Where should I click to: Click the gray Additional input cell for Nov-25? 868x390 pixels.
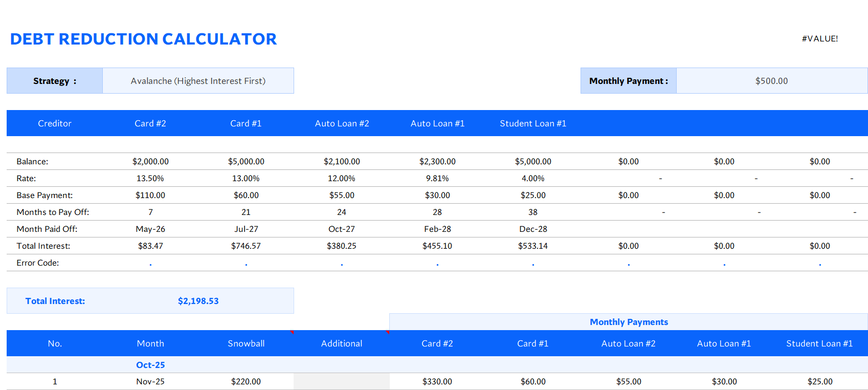click(342, 381)
